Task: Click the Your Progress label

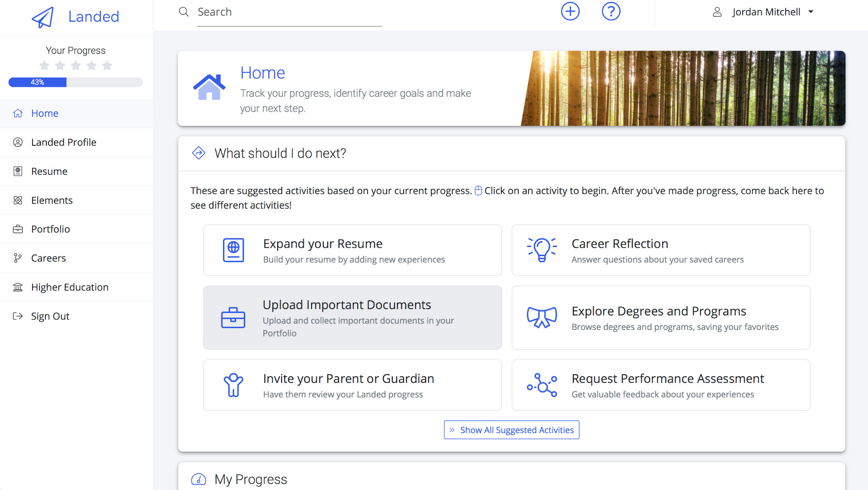Action: pyautogui.click(x=76, y=50)
